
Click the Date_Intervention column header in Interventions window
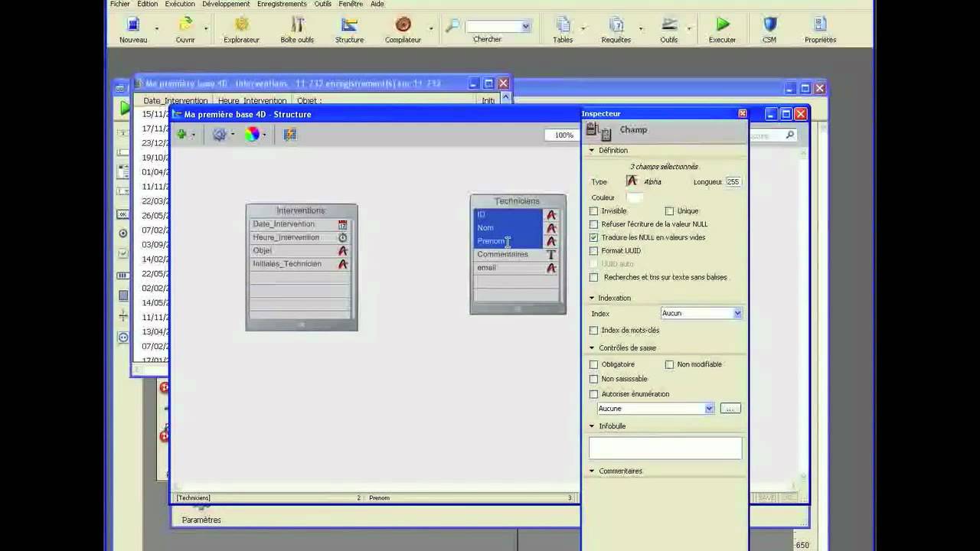175,100
